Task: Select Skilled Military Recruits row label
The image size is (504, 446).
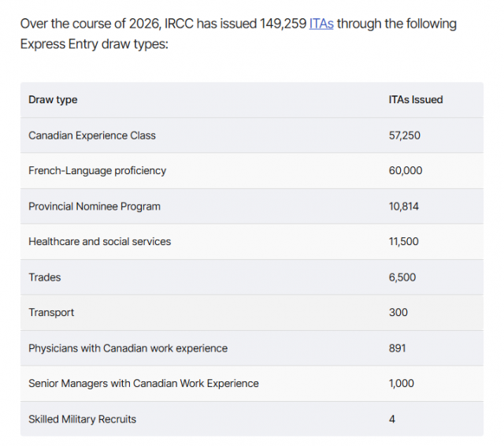Action: (82, 419)
